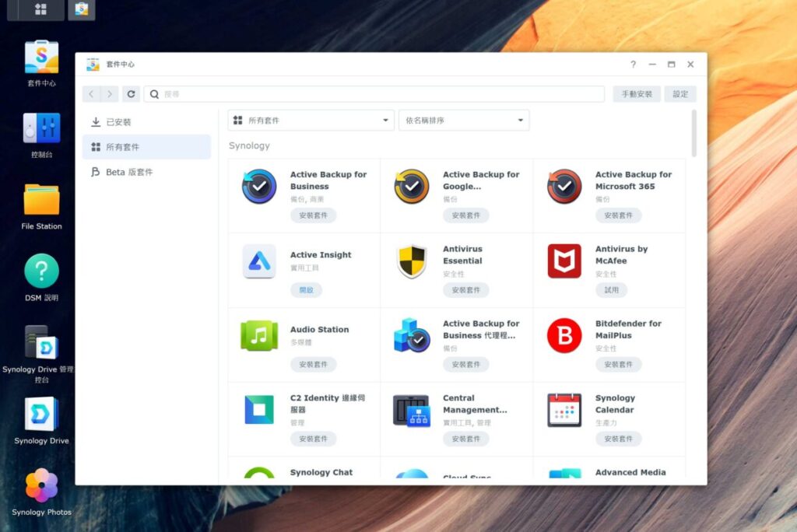797x532 pixels.
Task: Click Active Backup for Microsoft 365 icon
Action: point(564,187)
